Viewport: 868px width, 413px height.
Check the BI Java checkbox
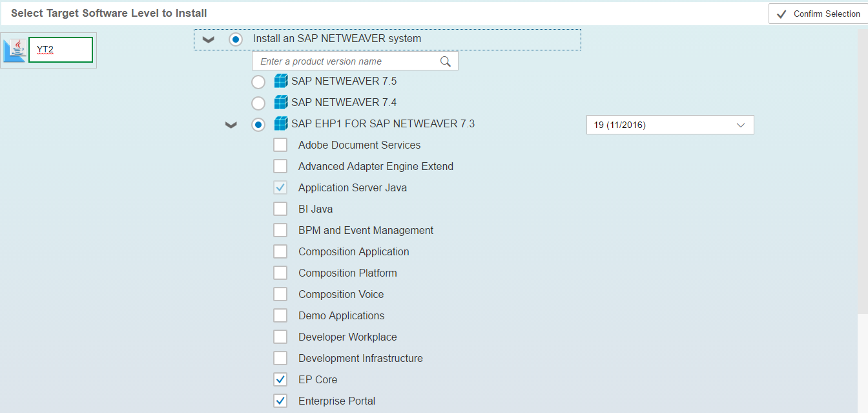point(280,209)
